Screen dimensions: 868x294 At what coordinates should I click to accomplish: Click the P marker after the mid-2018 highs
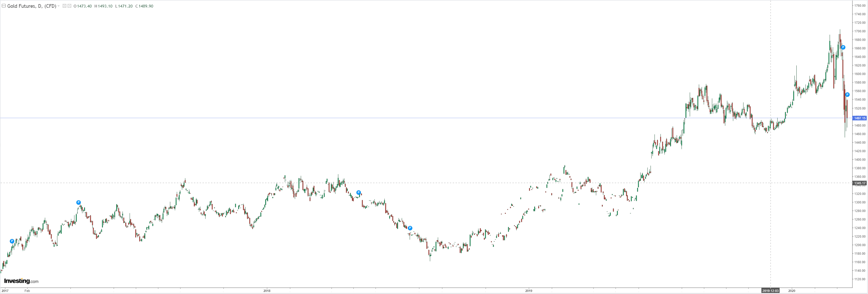pyautogui.click(x=359, y=193)
